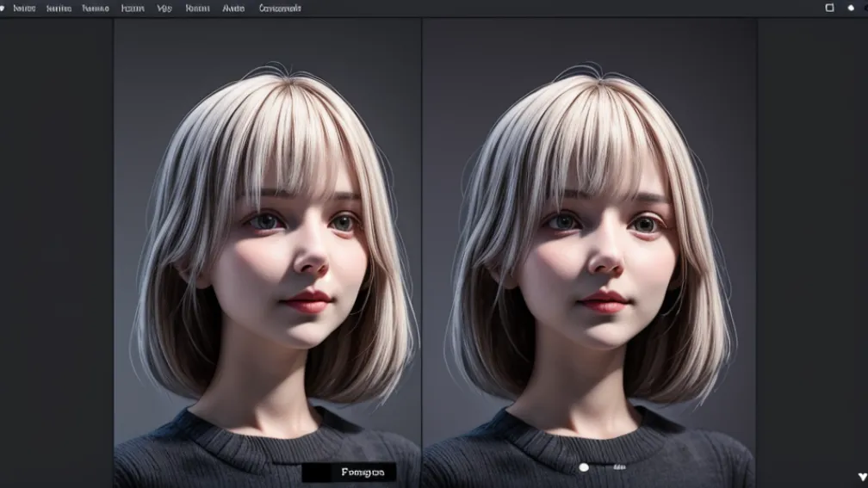The height and width of the screenshot is (488, 868).
Task: Click the square window icon in the top bar
Action: click(829, 8)
